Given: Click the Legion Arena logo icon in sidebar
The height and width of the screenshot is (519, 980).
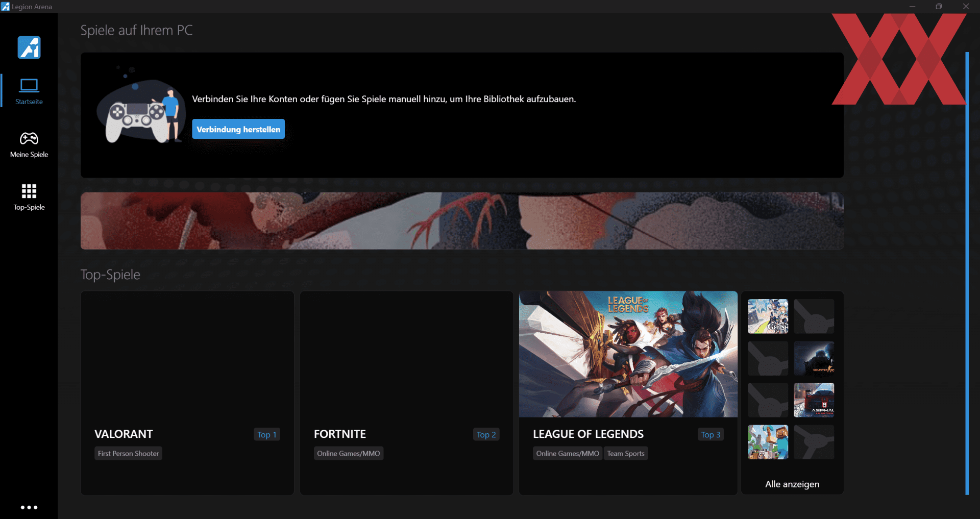Looking at the screenshot, I should 29,47.
